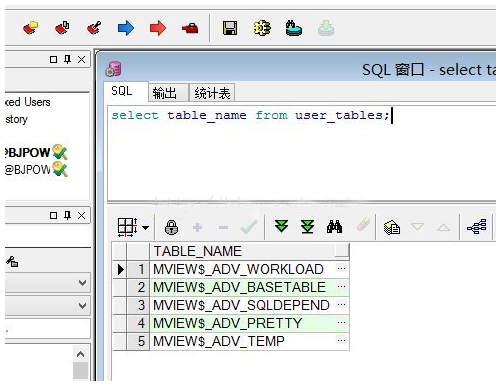The width and height of the screenshot is (503, 386).
Task: Open query by example binoculars icon
Action: (334, 227)
